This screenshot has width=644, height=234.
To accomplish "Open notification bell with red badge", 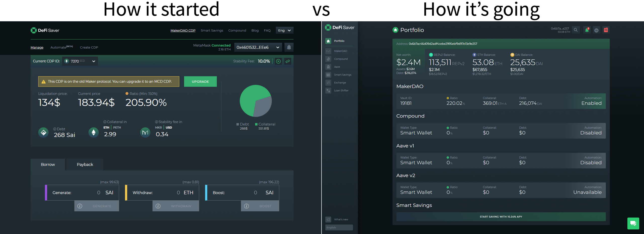I will tap(587, 30).
